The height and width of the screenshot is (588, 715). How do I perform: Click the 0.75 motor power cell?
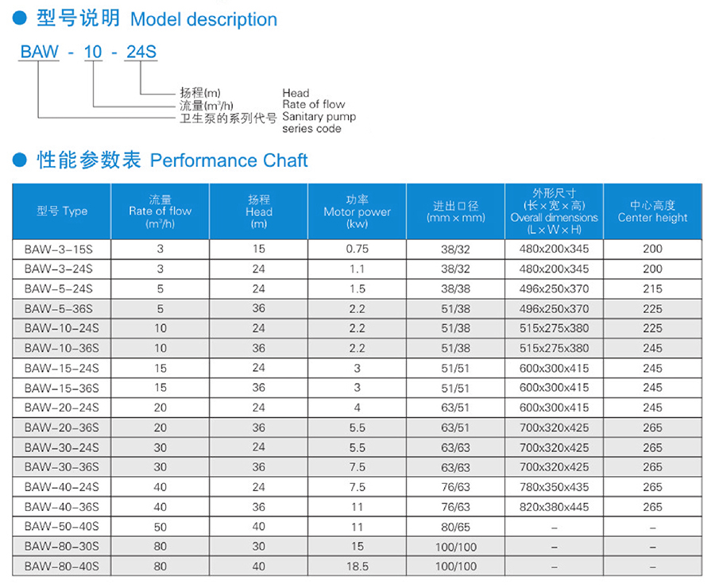pos(357,249)
